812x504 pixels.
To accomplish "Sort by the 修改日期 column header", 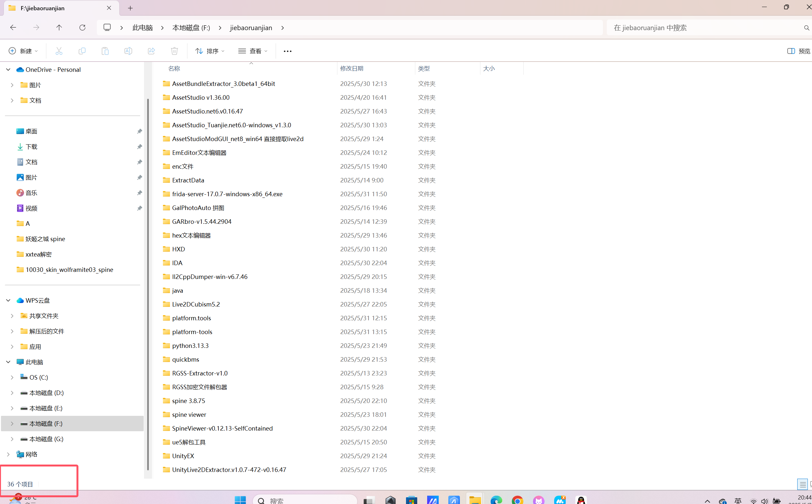I will click(352, 68).
